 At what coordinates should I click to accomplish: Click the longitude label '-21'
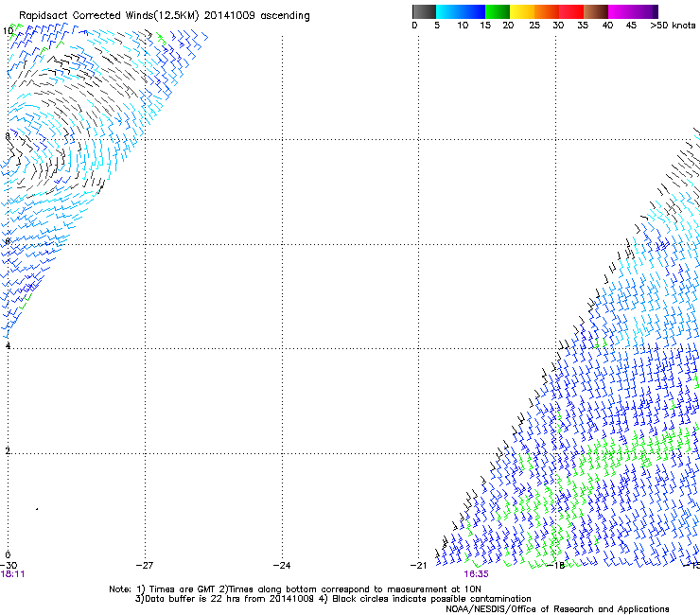[418, 565]
